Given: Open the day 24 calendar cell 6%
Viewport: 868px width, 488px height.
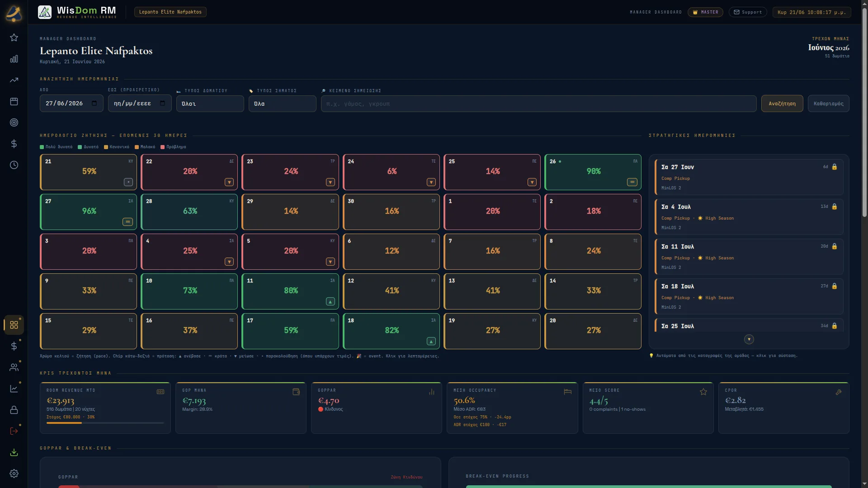Looking at the screenshot, I should (391, 172).
